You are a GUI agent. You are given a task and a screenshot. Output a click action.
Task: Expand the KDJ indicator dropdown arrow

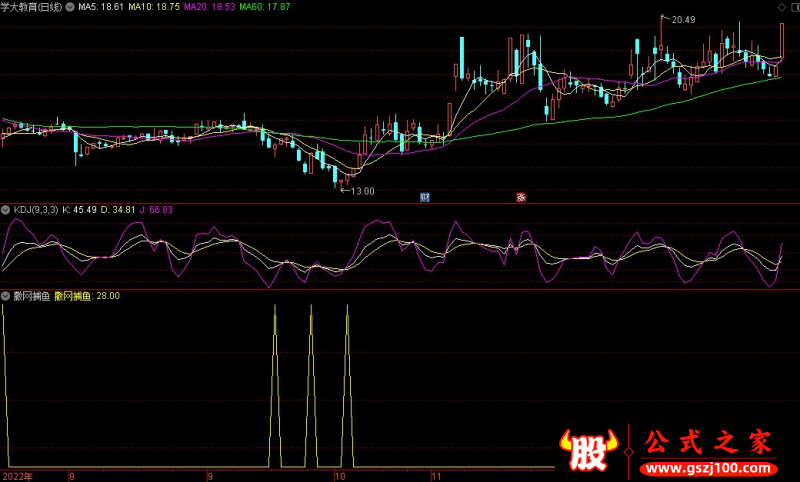[x=5, y=210]
